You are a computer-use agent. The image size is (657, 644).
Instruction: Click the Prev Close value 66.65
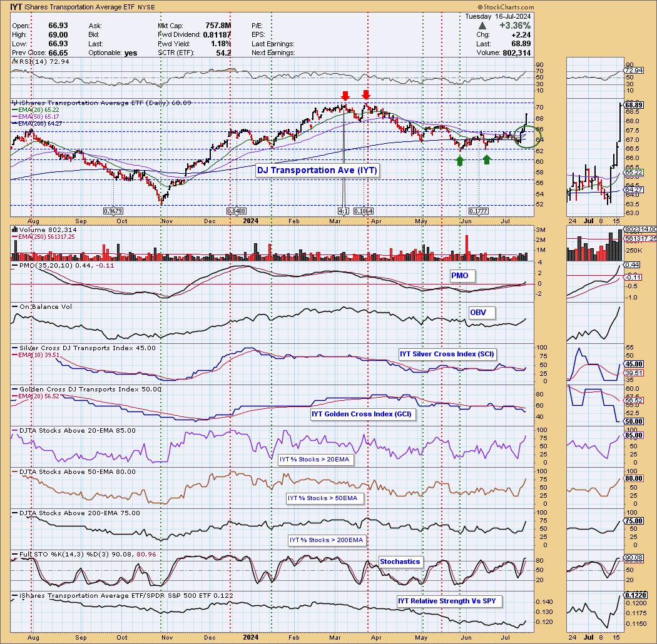pyautogui.click(x=58, y=53)
